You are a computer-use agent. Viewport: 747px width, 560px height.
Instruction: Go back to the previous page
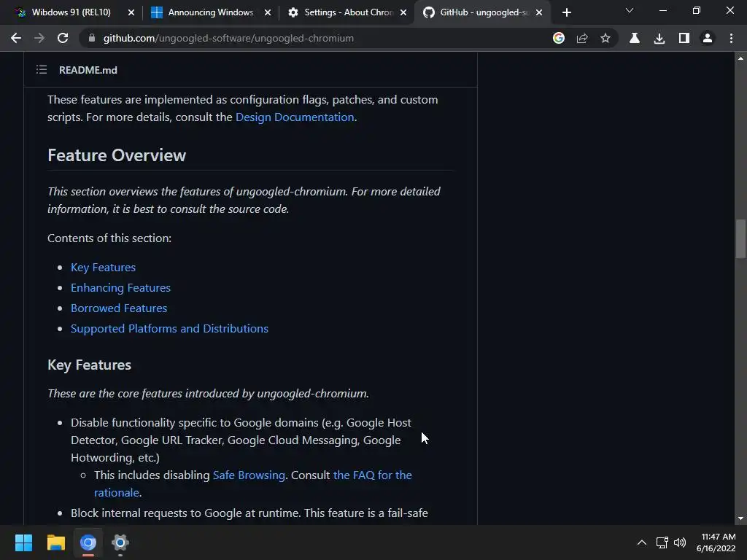(16, 38)
